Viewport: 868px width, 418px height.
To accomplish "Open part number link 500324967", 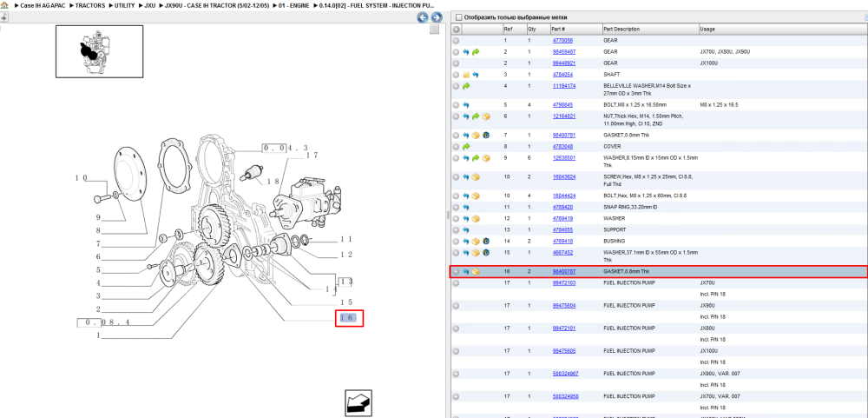I will pos(565,374).
